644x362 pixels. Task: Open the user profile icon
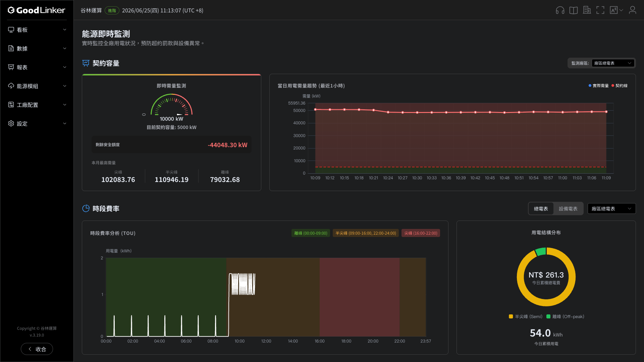(632, 10)
